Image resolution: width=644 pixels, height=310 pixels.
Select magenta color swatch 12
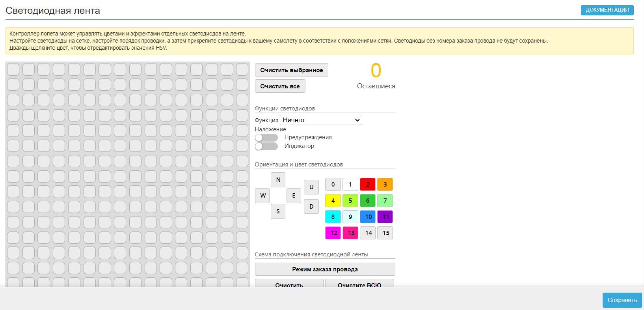tap(333, 233)
